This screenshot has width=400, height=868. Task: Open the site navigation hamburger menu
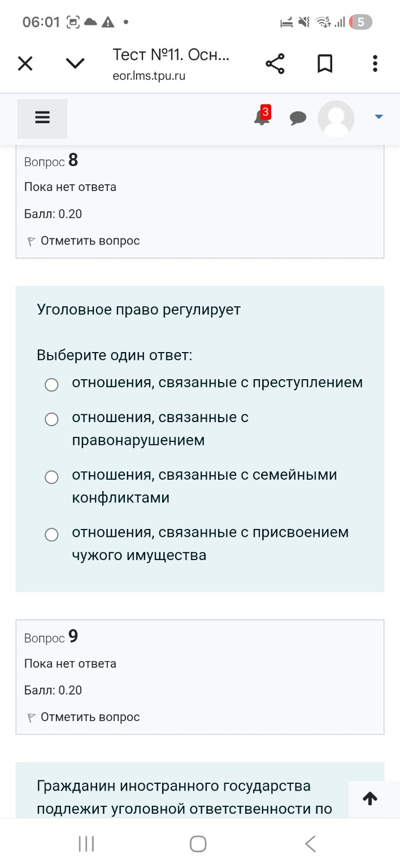point(42,116)
